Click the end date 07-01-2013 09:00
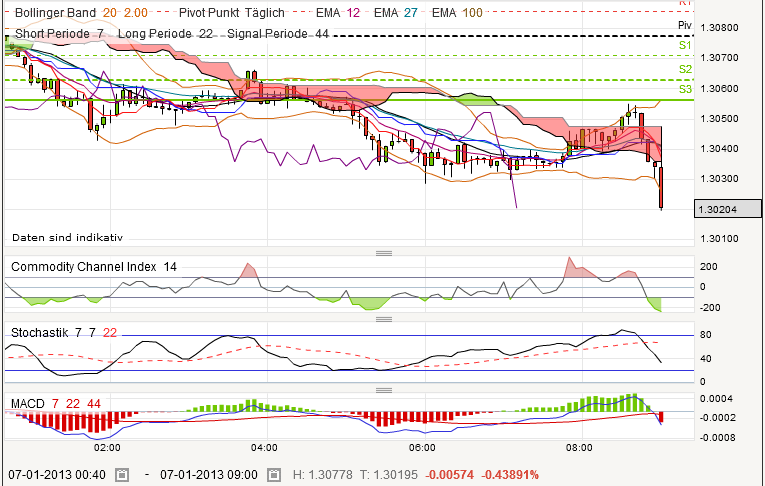Image resolution: width=765 pixels, height=486 pixels. coord(209,474)
